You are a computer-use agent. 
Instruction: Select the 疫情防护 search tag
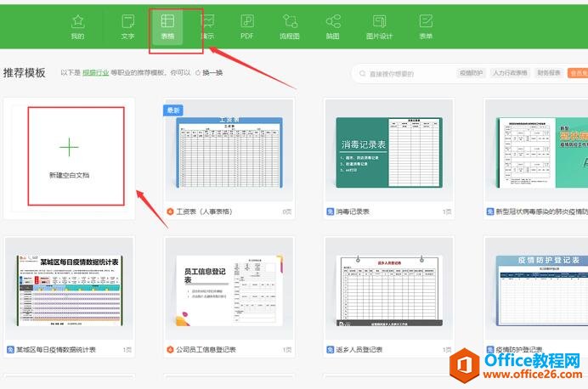click(470, 74)
